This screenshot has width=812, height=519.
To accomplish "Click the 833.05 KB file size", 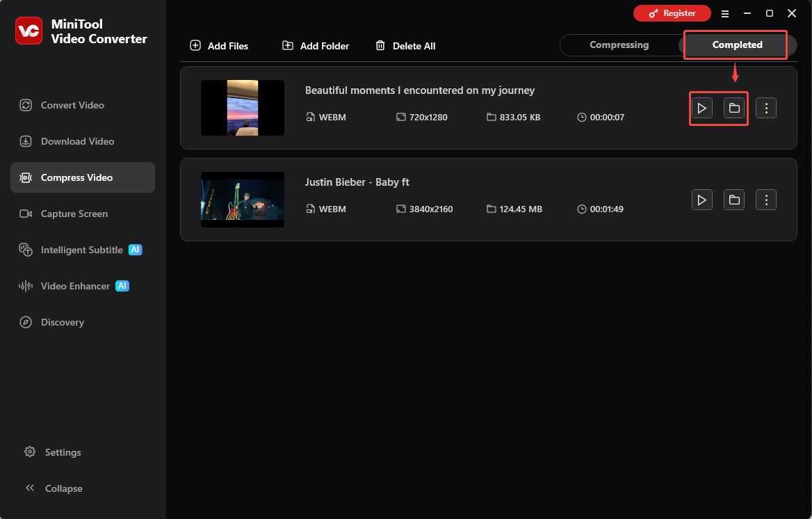I will point(520,117).
